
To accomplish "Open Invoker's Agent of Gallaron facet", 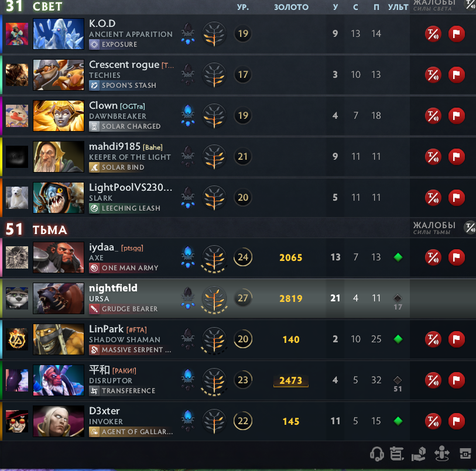I will pyautogui.click(x=131, y=432).
